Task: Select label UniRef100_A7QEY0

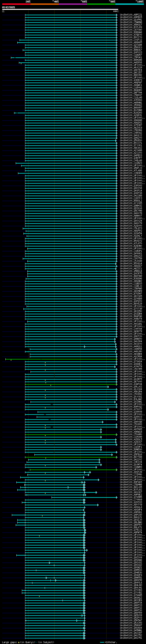Action: (x=131, y=35)
